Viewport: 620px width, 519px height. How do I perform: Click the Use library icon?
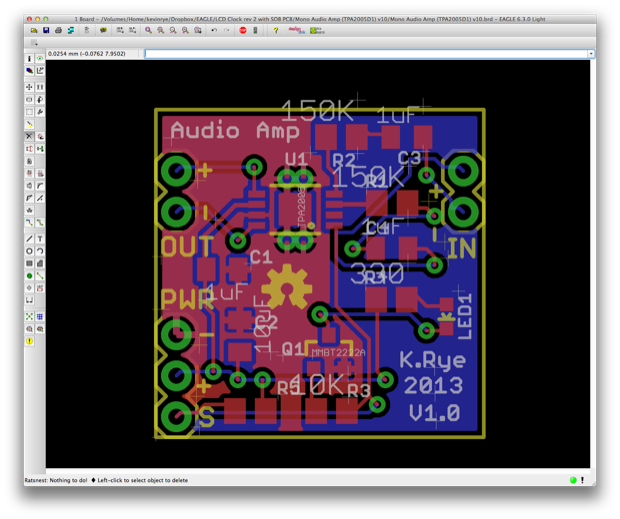click(x=103, y=30)
